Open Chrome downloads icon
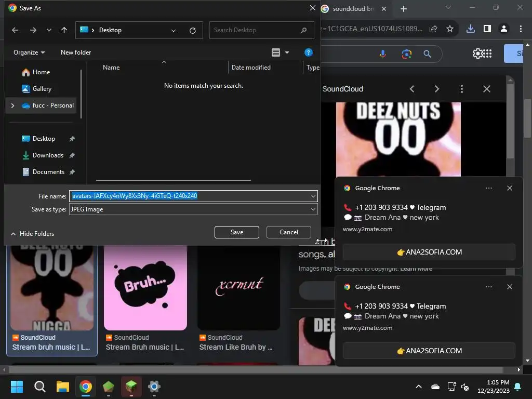Viewport: 532px width, 399px height. coord(471,29)
